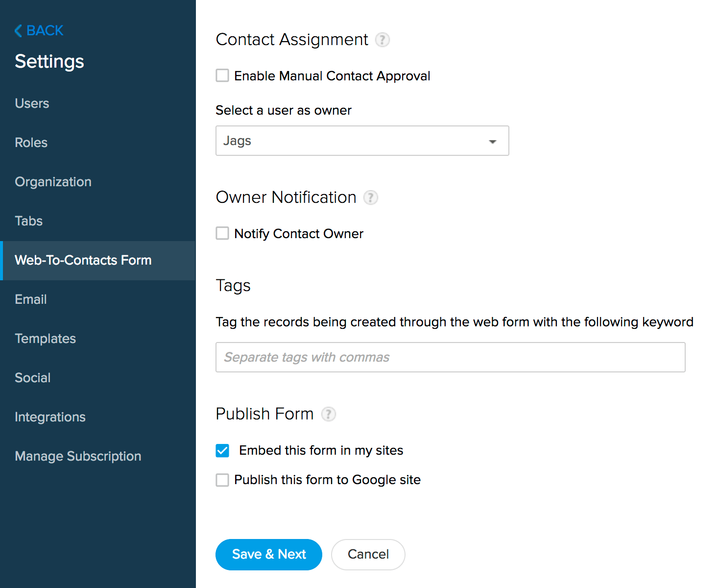The width and height of the screenshot is (718, 588).
Task: Open Tabs settings page
Action: pyautogui.click(x=28, y=221)
